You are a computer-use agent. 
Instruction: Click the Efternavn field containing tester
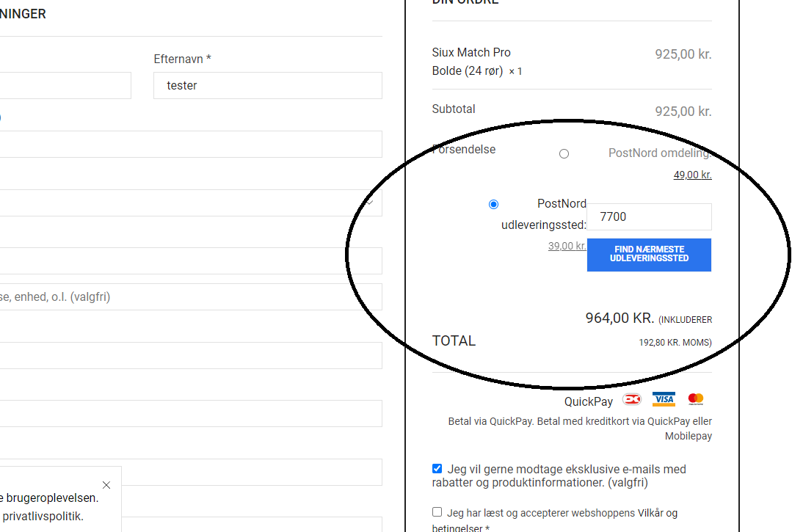point(268,85)
